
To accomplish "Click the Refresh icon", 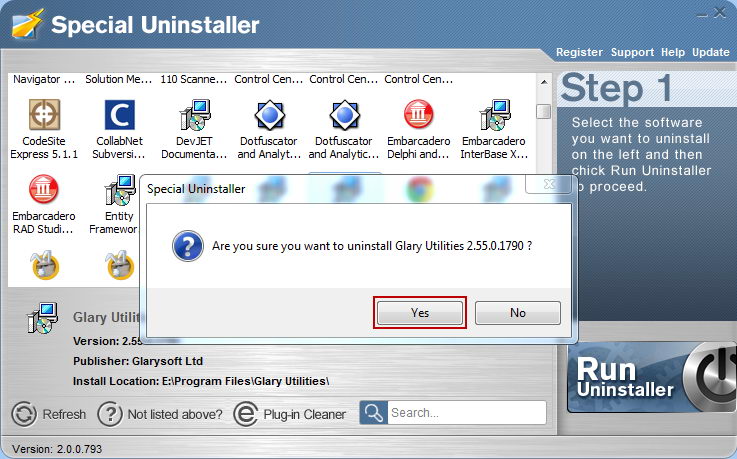I will point(24,414).
